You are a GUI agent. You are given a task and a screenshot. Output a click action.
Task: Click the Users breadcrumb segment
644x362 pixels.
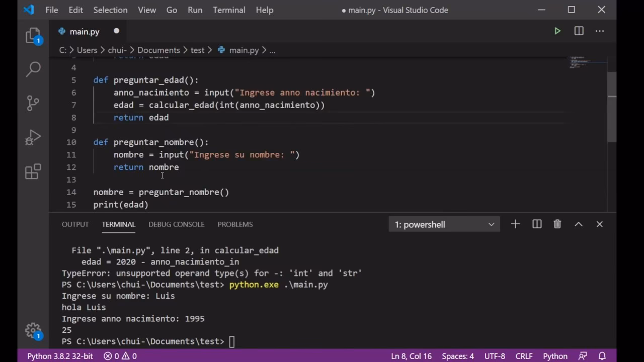coord(87,50)
